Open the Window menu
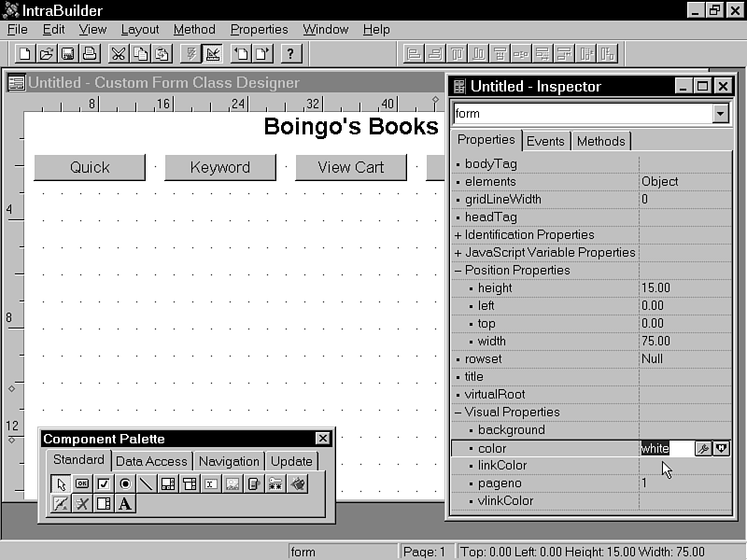The image size is (747, 560). [x=325, y=30]
